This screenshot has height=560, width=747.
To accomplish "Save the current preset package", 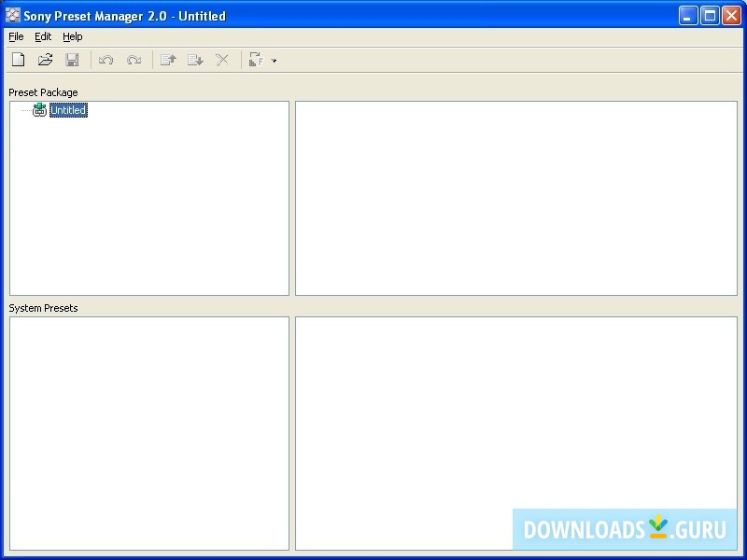I will (x=73, y=59).
